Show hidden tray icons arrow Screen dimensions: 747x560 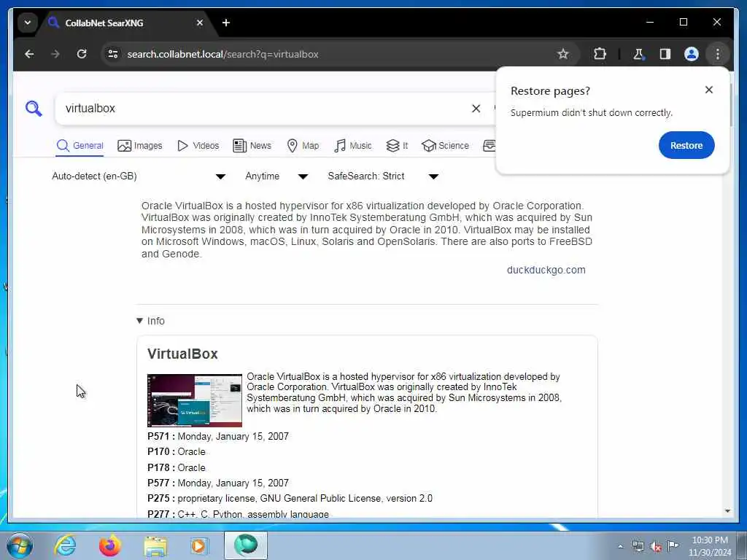pyautogui.click(x=620, y=547)
